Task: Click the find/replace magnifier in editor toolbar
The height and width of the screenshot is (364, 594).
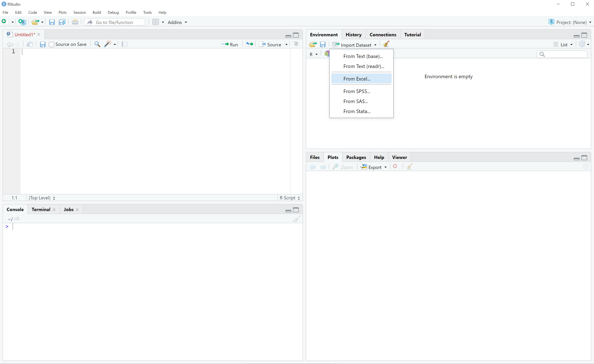Action: pos(97,44)
